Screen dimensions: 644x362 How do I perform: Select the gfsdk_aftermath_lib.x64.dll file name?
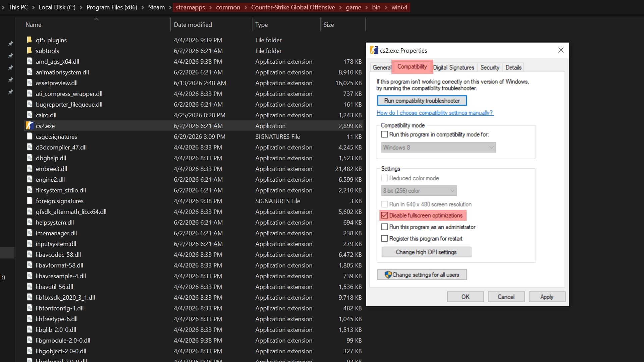coord(71,212)
